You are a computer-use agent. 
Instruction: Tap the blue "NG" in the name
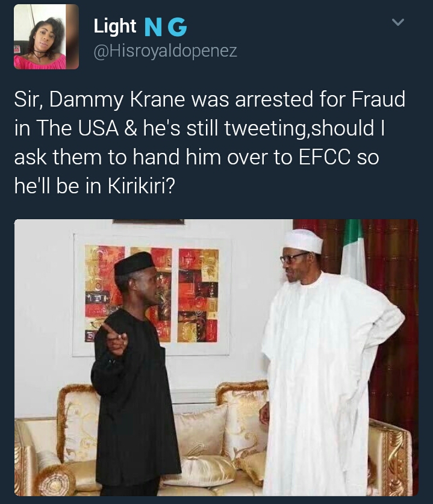[x=166, y=27]
